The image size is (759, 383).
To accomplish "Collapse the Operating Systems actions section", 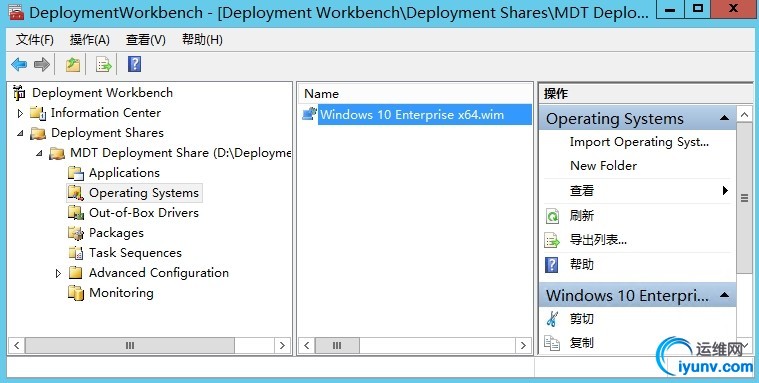I will point(725,118).
